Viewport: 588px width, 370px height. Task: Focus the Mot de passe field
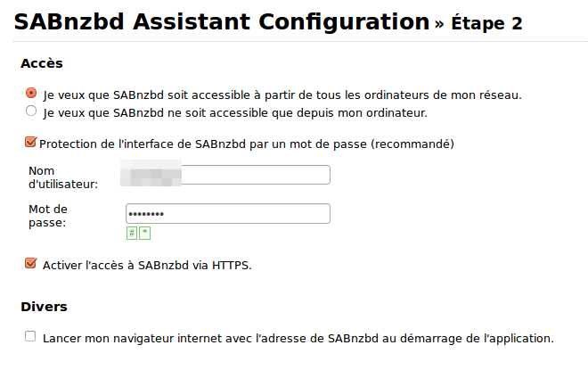227,214
